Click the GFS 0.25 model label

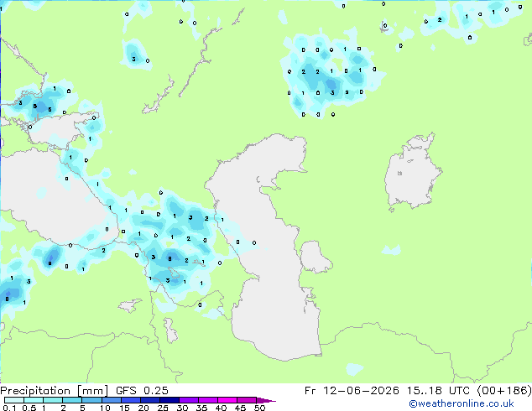(142, 391)
